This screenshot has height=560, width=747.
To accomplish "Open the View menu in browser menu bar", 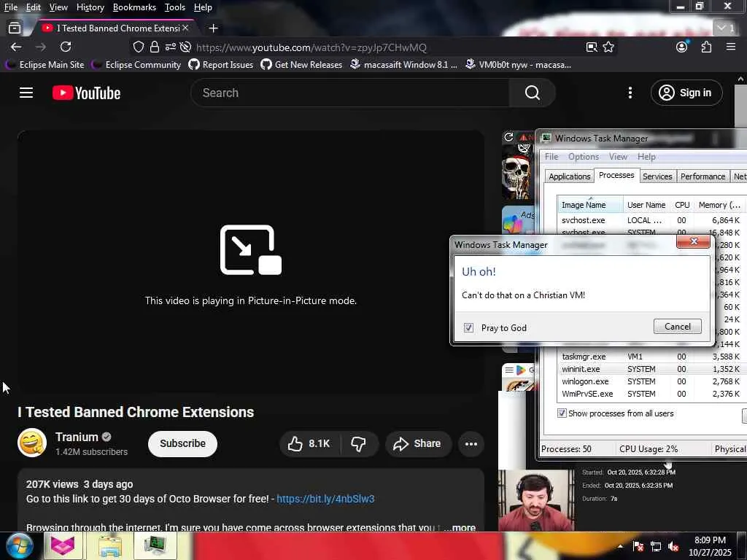I will click(x=58, y=7).
